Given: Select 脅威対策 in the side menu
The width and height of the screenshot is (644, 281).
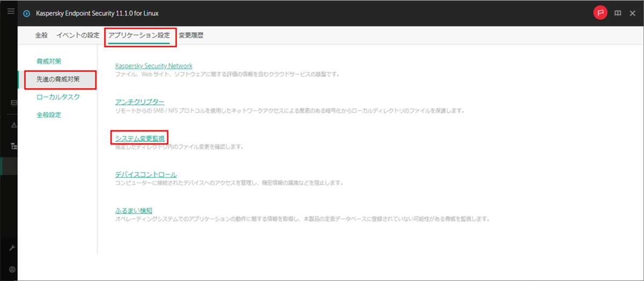Looking at the screenshot, I should (x=48, y=61).
